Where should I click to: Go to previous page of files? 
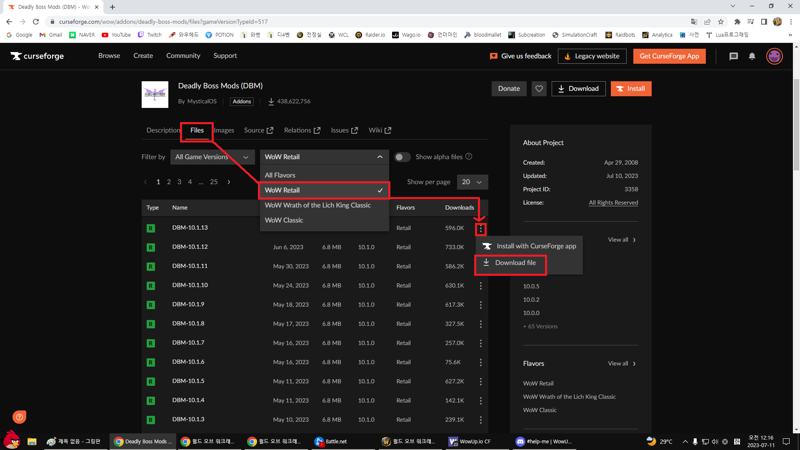click(145, 182)
